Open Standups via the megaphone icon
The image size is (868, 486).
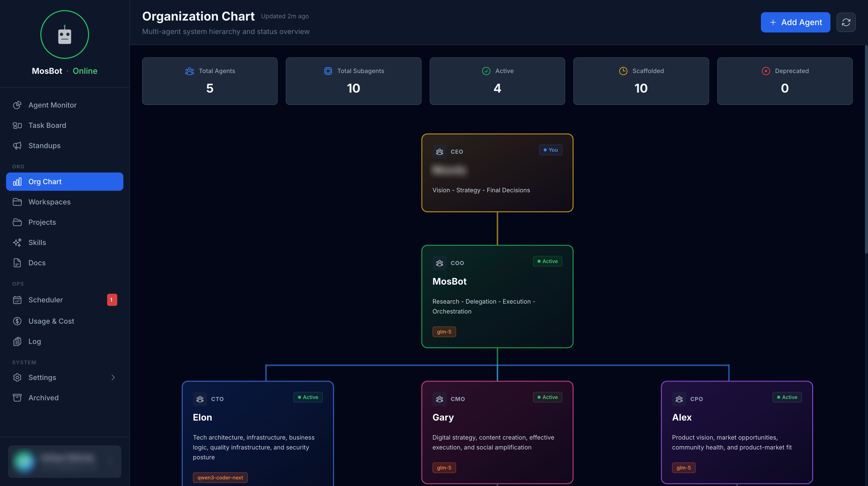[18, 146]
